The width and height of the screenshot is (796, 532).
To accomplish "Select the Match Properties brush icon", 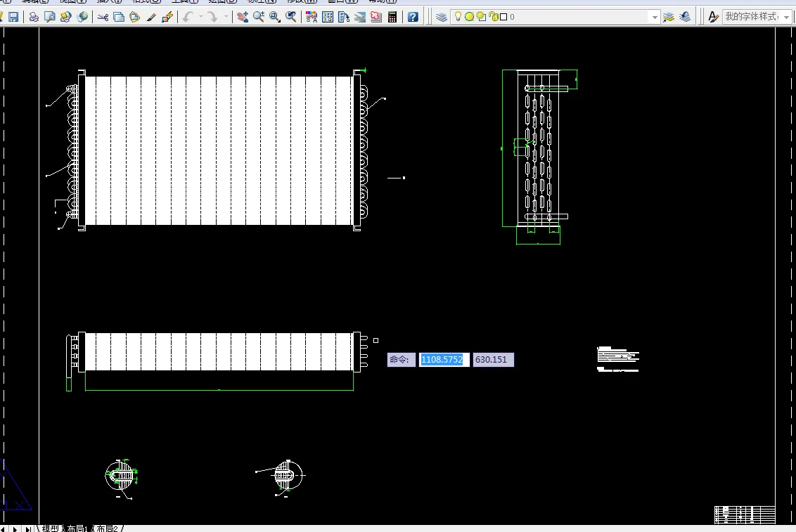I will (150, 17).
